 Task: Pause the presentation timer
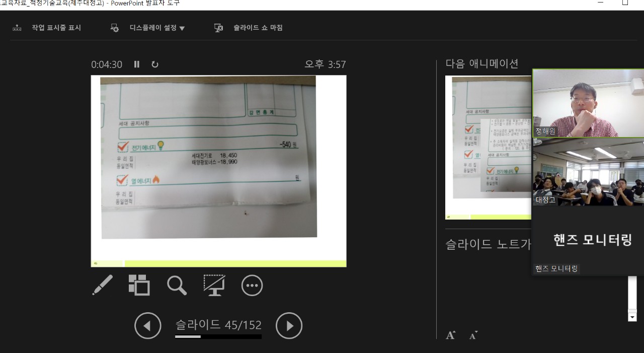[137, 64]
